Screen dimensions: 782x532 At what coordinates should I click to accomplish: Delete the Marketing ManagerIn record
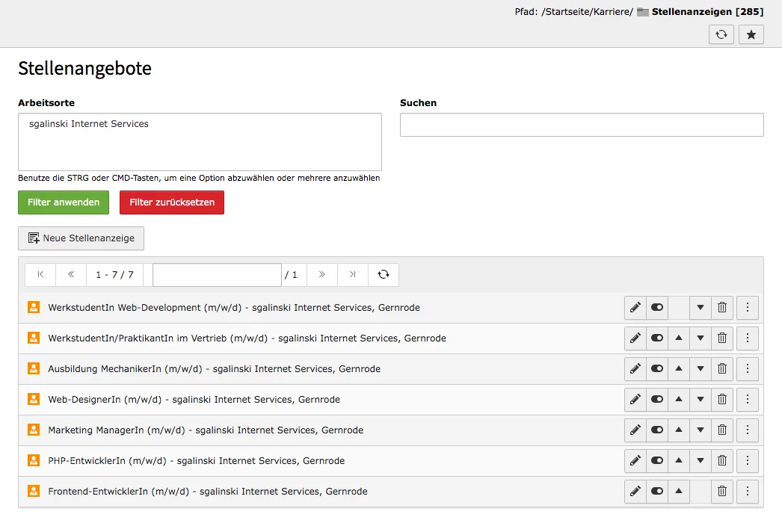(722, 430)
